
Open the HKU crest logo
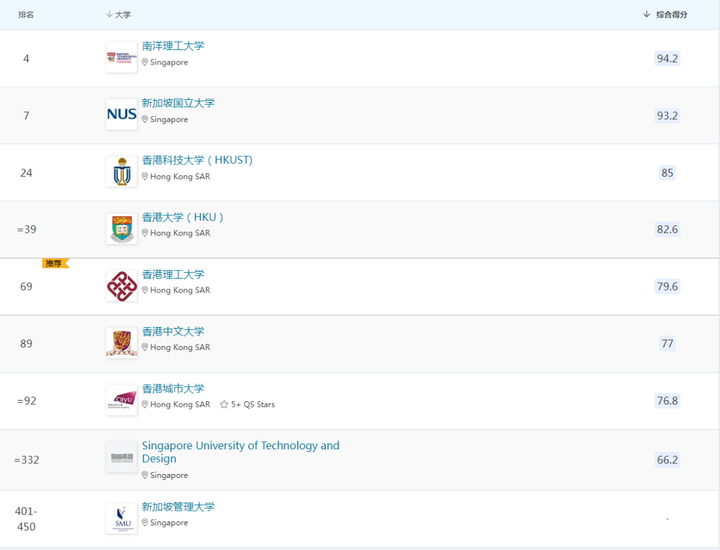pyautogui.click(x=122, y=229)
